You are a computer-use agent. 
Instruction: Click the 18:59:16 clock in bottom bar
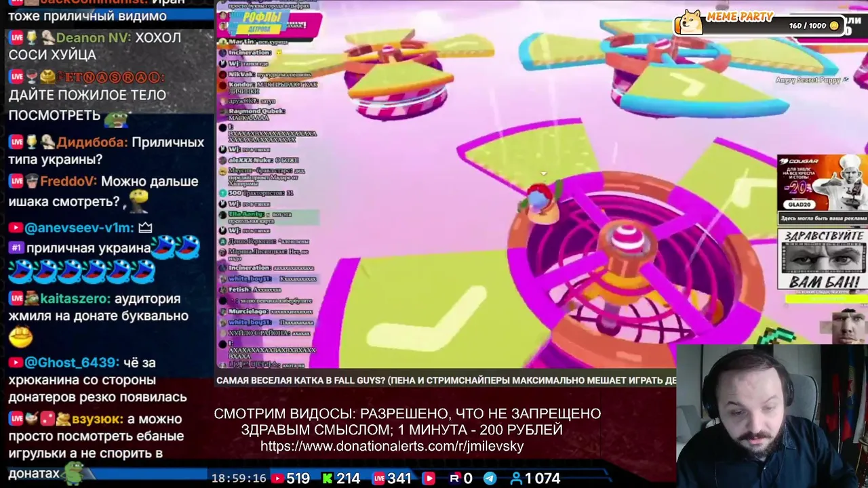[x=239, y=479]
